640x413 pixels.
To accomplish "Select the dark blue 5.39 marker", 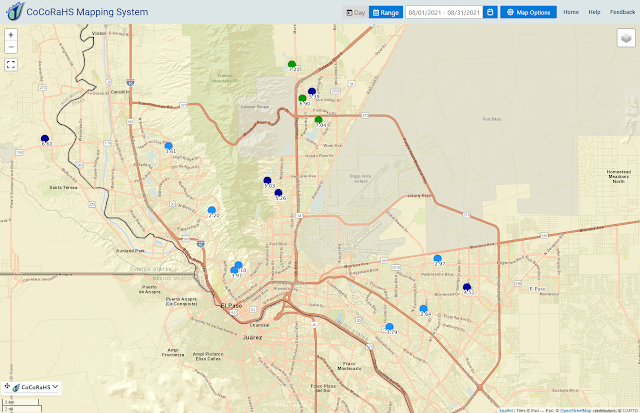I will [x=312, y=91].
